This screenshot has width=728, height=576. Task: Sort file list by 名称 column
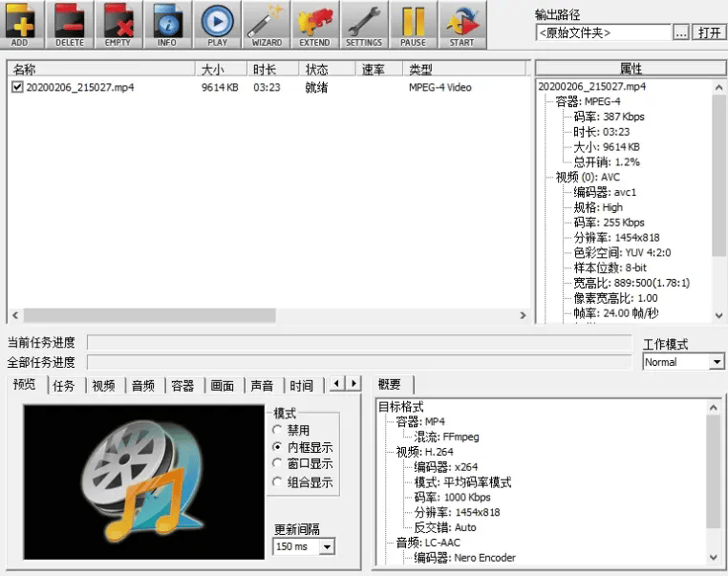coord(101,69)
